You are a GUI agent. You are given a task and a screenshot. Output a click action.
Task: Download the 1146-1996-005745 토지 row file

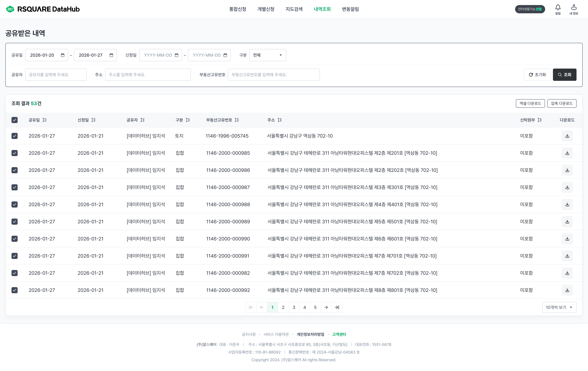567,136
